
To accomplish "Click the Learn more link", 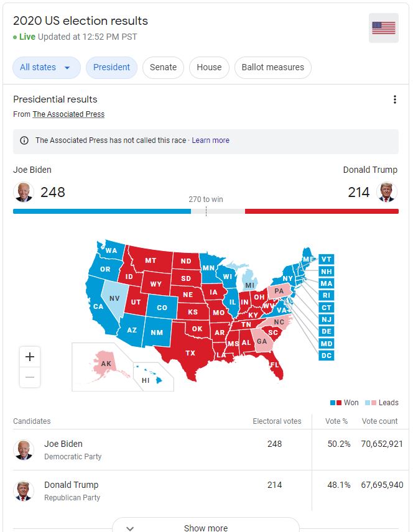I will coord(210,140).
